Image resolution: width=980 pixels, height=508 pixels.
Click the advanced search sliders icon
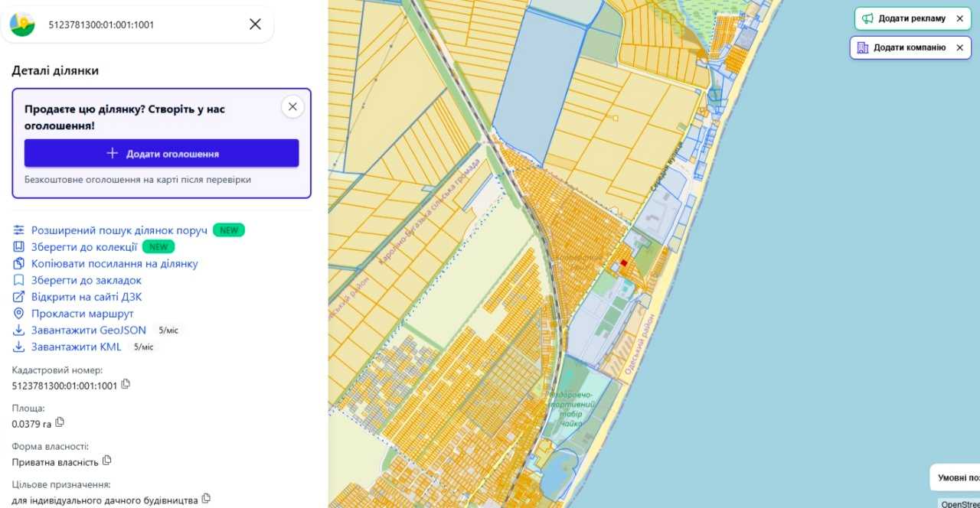(x=19, y=230)
